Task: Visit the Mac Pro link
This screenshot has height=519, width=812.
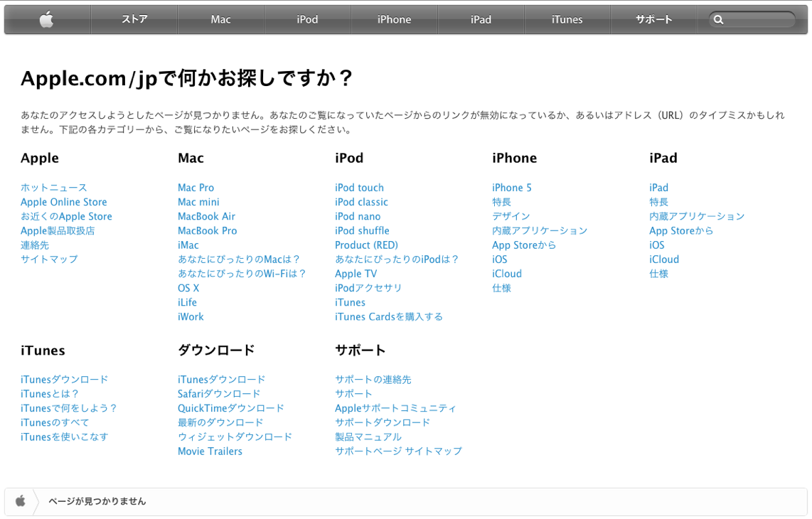Action: click(x=196, y=188)
